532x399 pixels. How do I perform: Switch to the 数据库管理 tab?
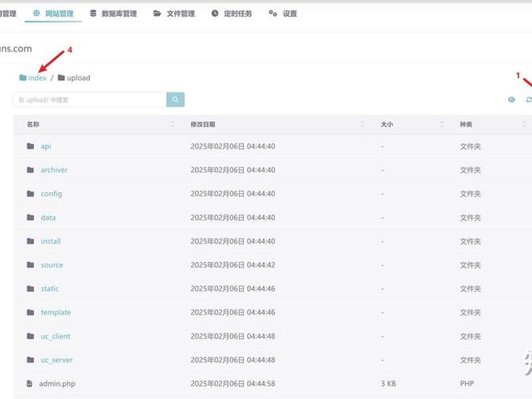point(113,13)
